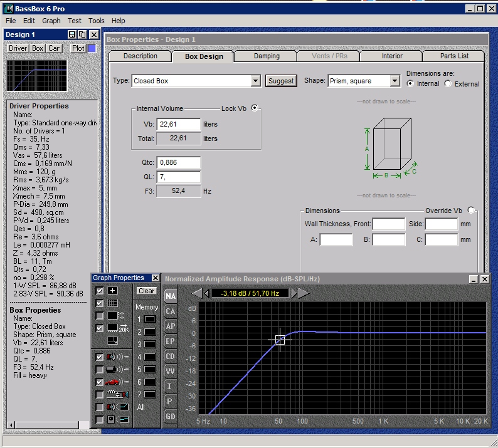498x448 pixels.
Task: Select External dimensions radio button
Action: 448,84
